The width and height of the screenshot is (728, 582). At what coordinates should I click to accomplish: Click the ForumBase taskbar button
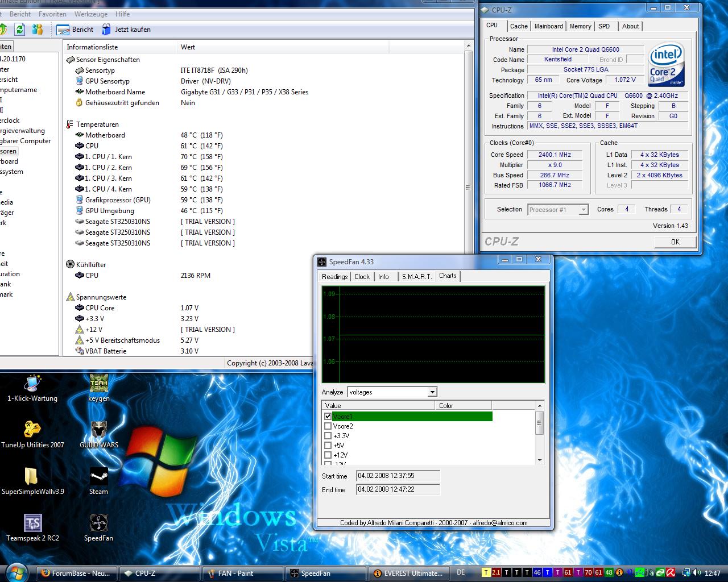coord(77,573)
